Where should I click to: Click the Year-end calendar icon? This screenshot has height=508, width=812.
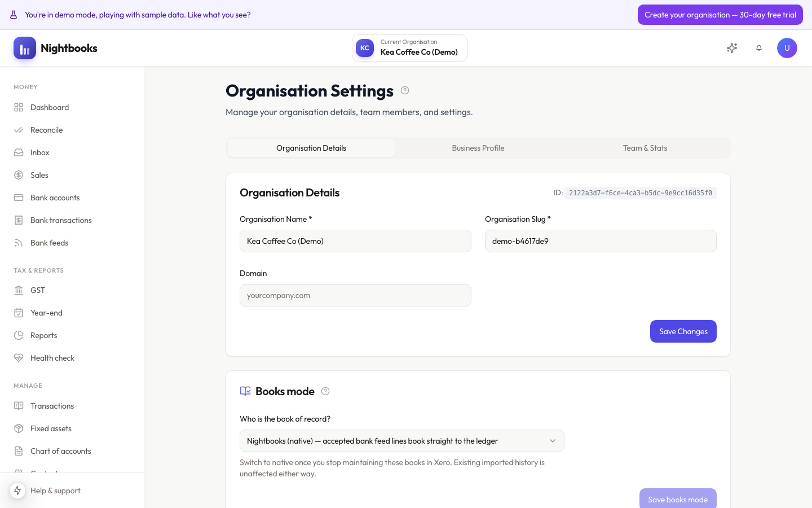click(19, 313)
